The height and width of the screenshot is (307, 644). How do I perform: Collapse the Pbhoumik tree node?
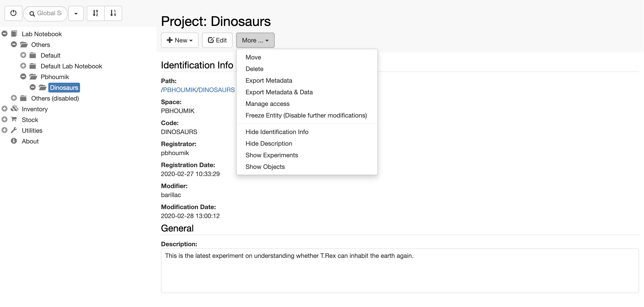tap(23, 77)
